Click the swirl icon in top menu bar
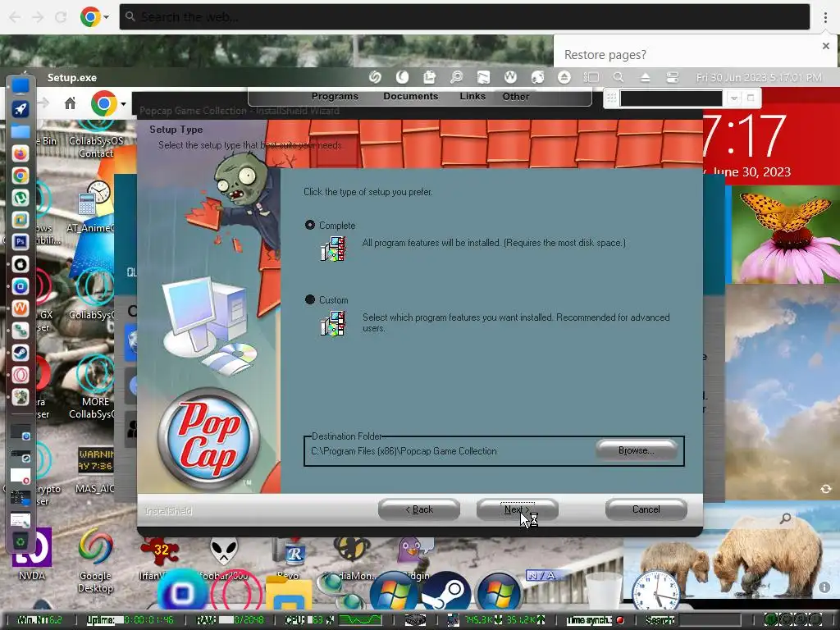Viewport: 840px width, 630px height. (375, 78)
